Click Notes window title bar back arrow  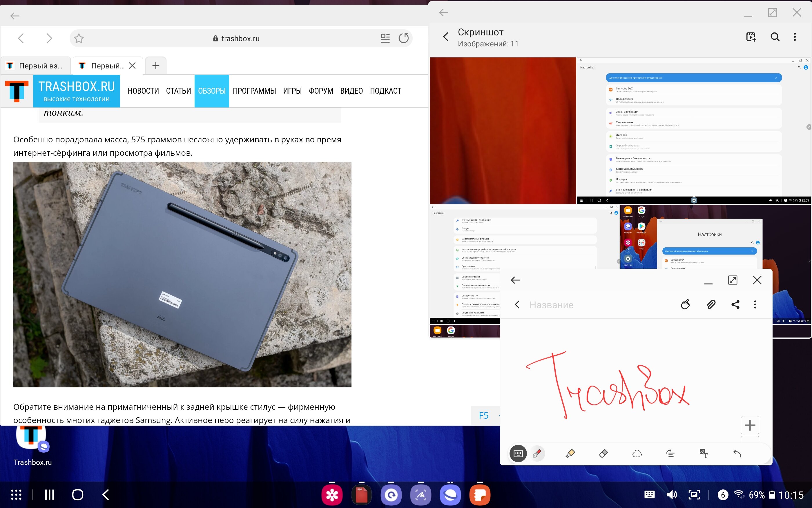coord(515,280)
